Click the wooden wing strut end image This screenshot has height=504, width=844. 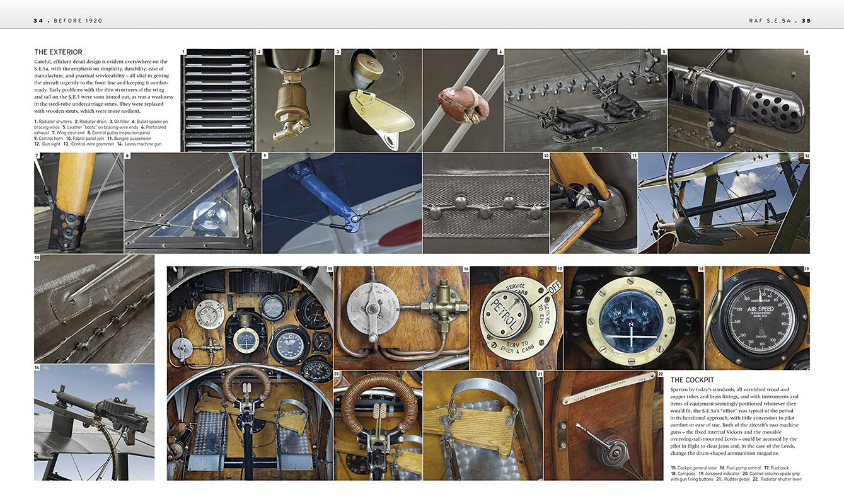(x=79, y=203)
